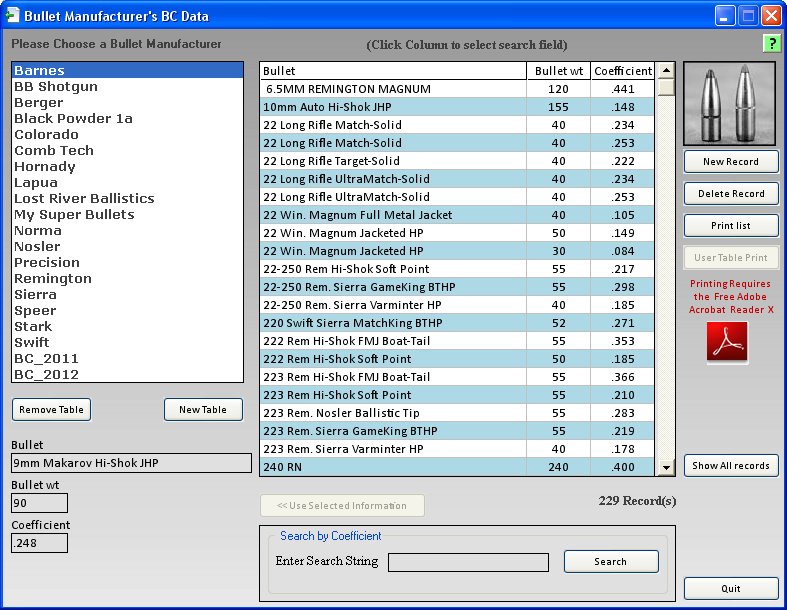Click bullet weight cell 155
This screenshot has height=610, width=787.
(559, 107)
